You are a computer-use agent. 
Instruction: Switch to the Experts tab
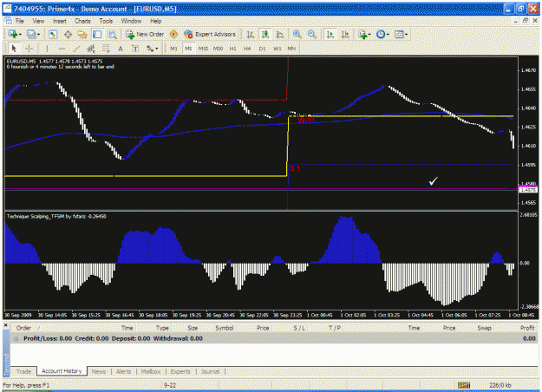[x=180, y=371]
